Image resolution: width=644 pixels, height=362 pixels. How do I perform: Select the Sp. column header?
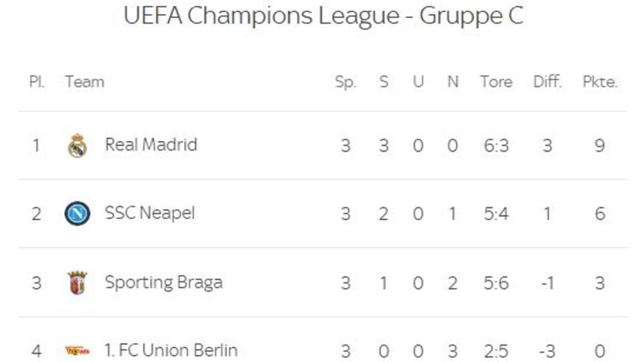tap(346, 82)
